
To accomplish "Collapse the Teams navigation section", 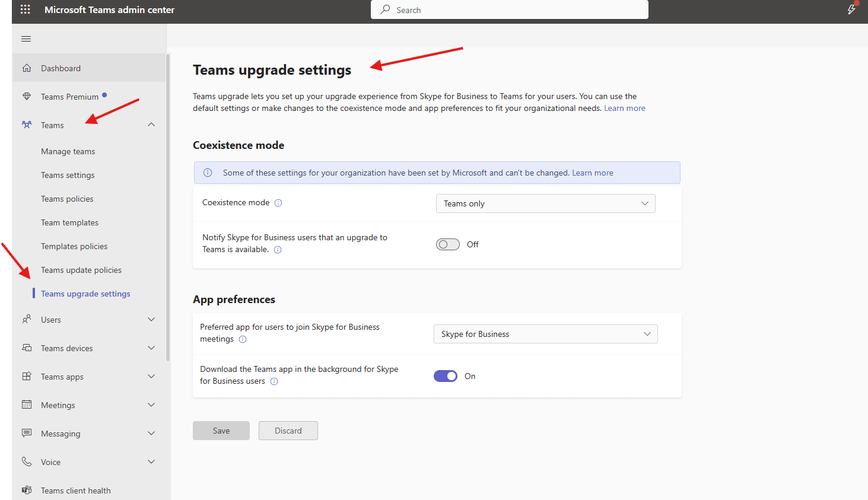I will click(x=151, y=125).
